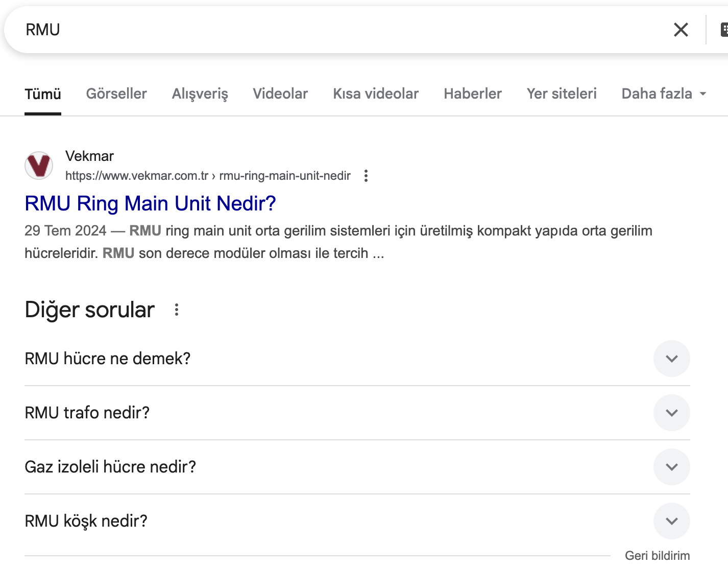Open the Kısa videolar tab
The image size is (728, 567).
(x=375, y=94)
